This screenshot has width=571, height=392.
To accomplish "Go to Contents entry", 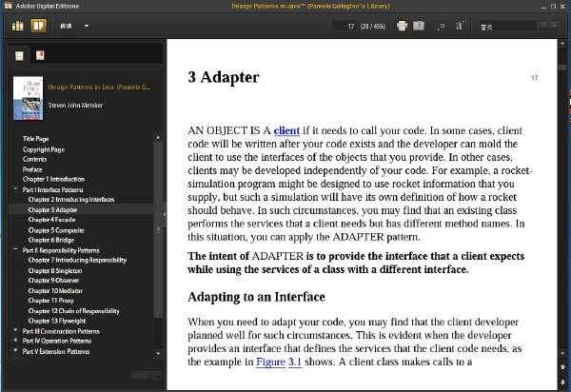I will click(34, 159).
